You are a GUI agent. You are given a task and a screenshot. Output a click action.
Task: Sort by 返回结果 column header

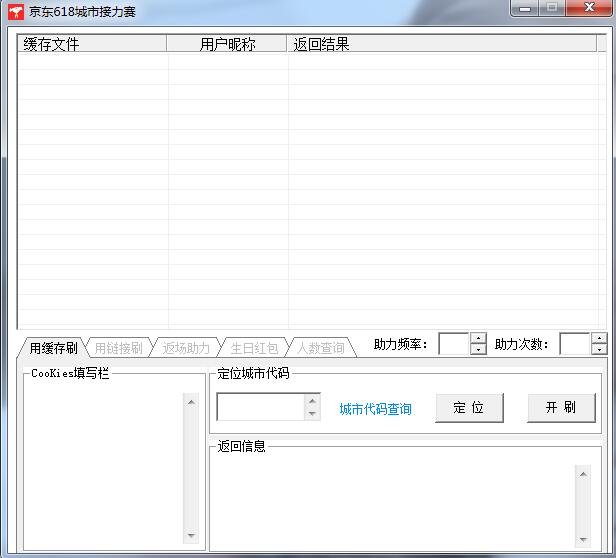pos(442,44)
